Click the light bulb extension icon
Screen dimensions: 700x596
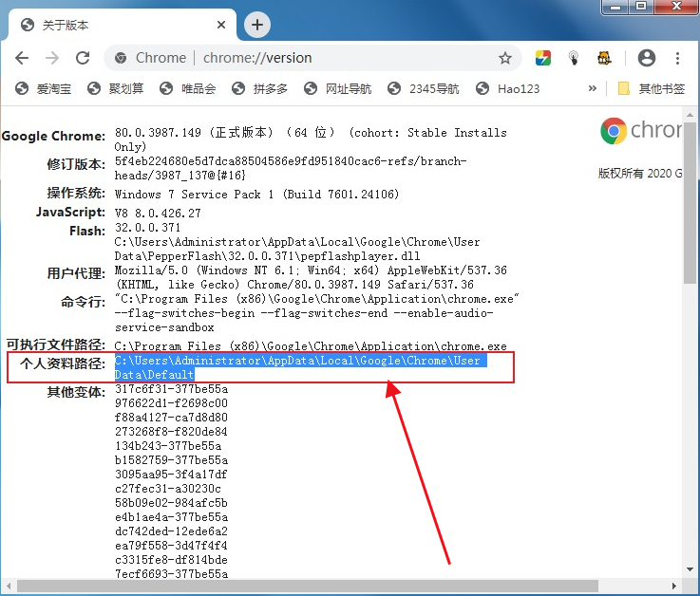click(574, 58)
